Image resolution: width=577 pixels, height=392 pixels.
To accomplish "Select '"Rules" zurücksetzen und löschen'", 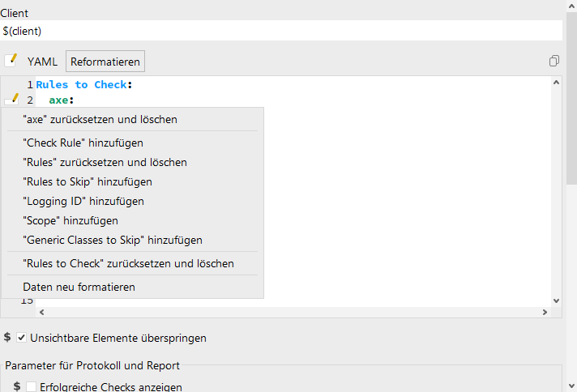I will click(105, 162).
